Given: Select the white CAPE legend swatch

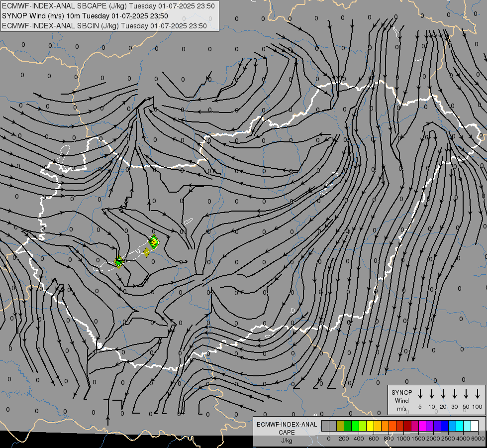Looking at the screenshot, I should point(474,426).
